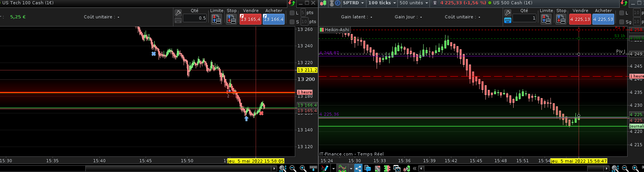Viewport: 644px width, 172px height.
Task: Click Stop order icon in US Tech 100 panel
Action: [231, 19]
